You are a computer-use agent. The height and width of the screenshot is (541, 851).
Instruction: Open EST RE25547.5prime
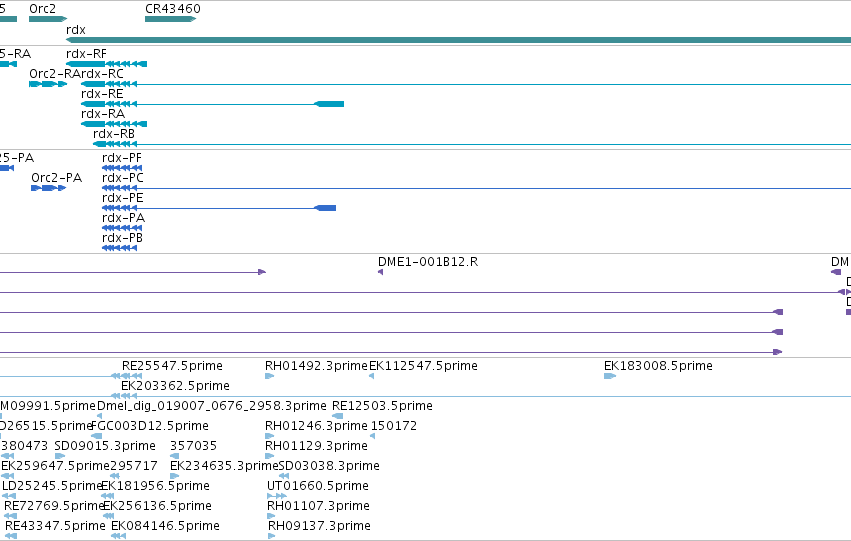172,366
